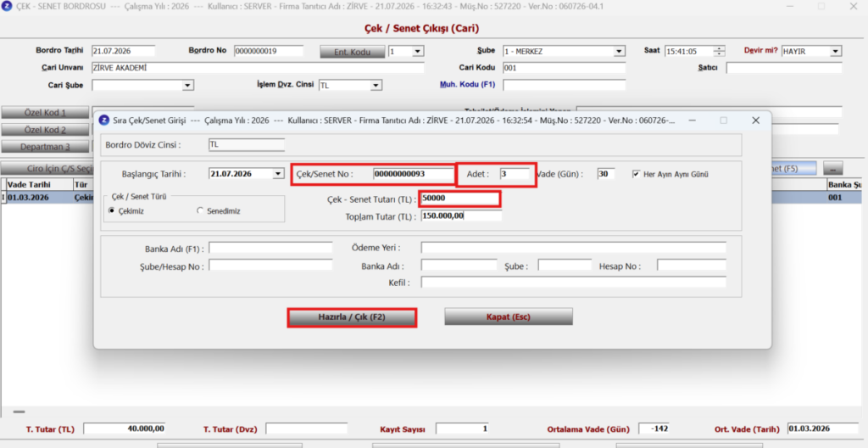Click the Bordro No field
This screenshot has width=868, height=448.
(269, 51)
